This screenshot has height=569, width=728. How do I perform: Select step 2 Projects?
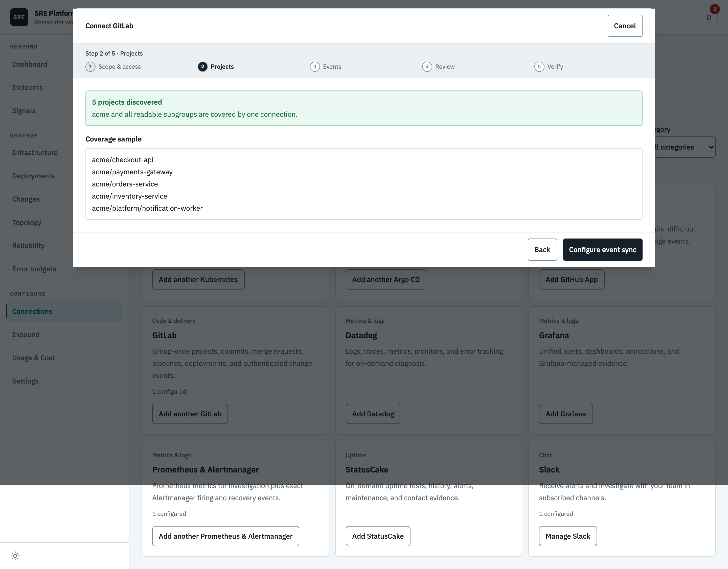216,67
